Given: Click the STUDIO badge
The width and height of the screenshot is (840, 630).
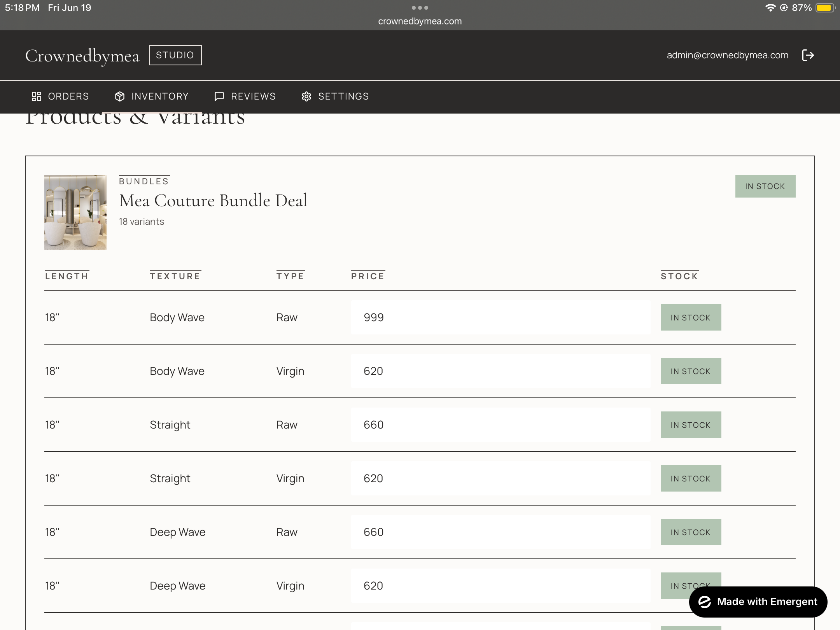Looking at the screenshot, I should tap(175, 55).
